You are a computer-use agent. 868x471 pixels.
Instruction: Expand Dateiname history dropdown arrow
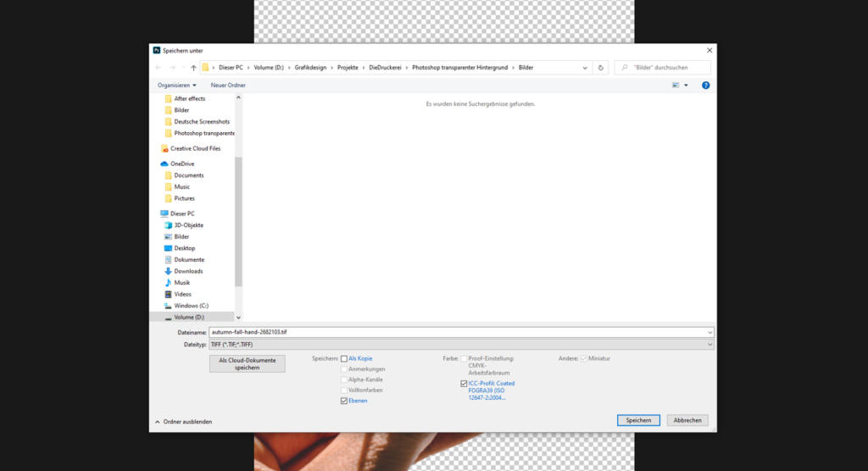coord(709,333)
